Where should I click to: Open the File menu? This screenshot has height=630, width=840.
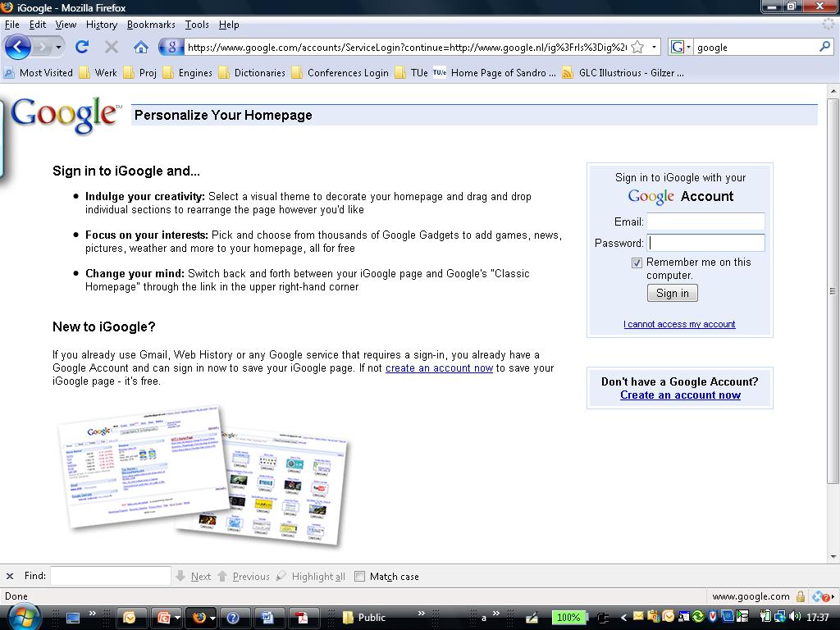(x=11, y=25)
